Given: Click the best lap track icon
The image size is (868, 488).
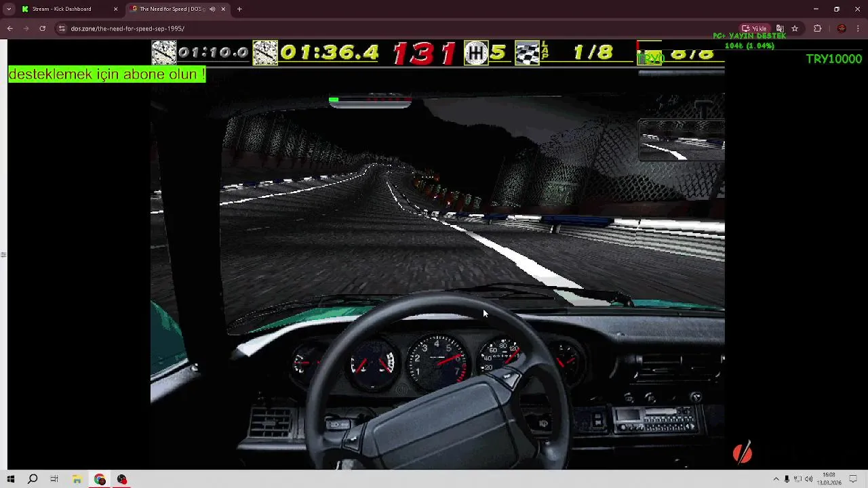Looking at the screenshot, I should pos(163,53).
